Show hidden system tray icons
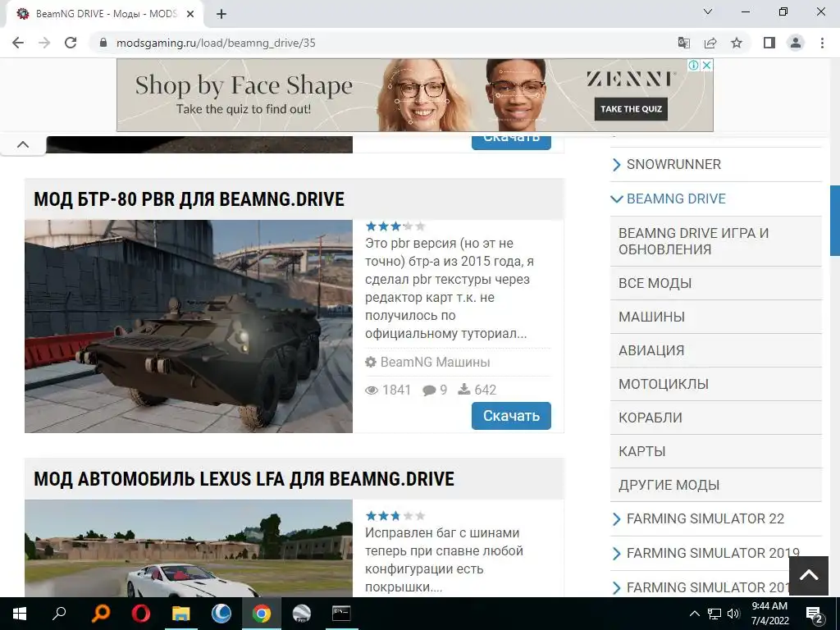 [694, 614]
